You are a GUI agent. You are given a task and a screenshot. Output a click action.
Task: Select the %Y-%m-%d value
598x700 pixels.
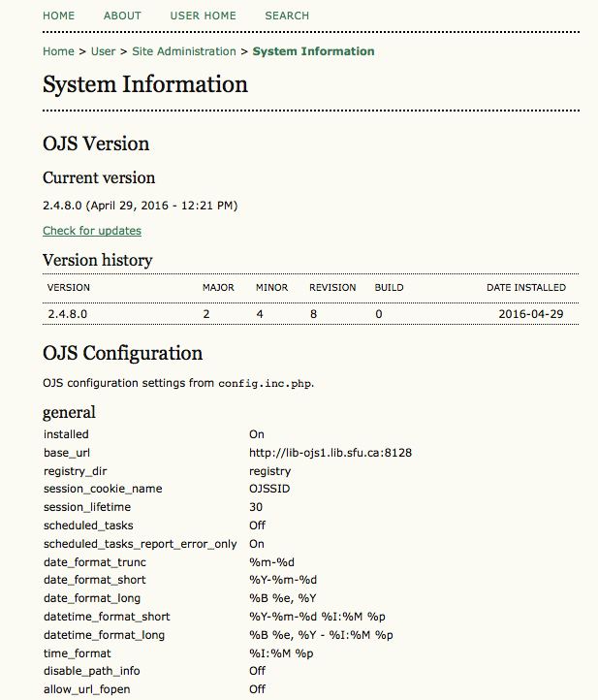tap(283, 580)
